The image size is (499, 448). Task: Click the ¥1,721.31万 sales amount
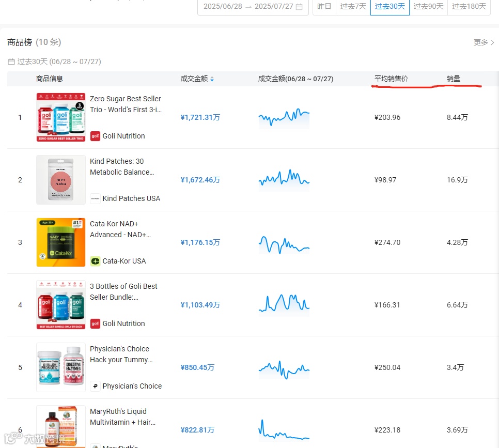pos(200,117)
